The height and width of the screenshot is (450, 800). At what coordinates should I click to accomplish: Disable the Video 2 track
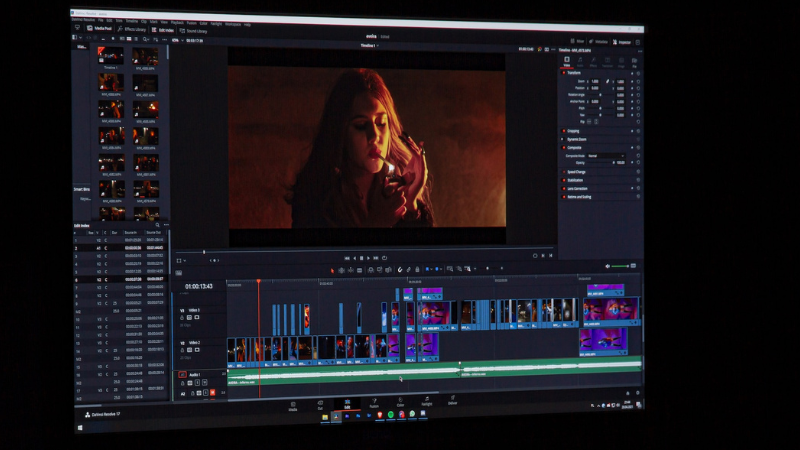(x=197, y=350)
